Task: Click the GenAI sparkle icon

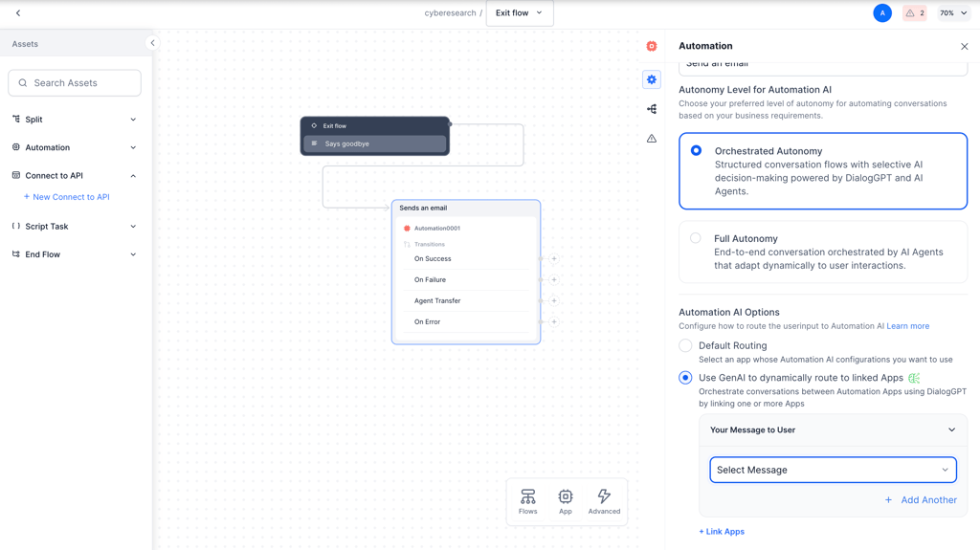Action: [914, 378]
